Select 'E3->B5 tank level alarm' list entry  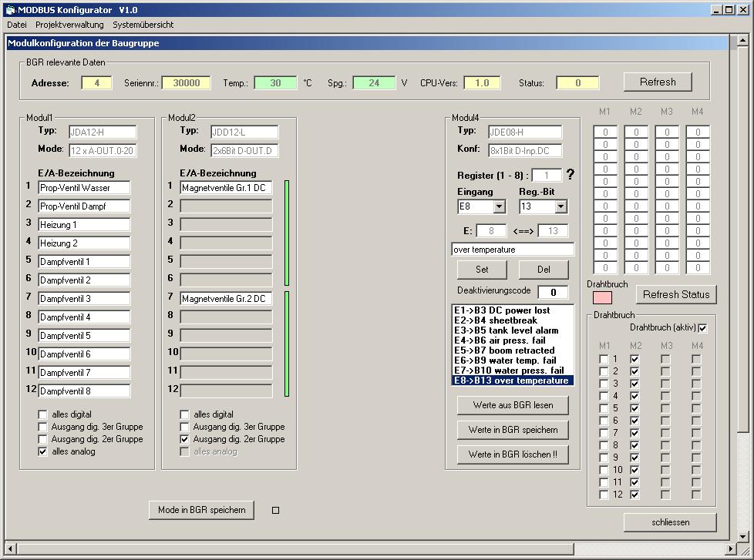(x=506, y=330)
